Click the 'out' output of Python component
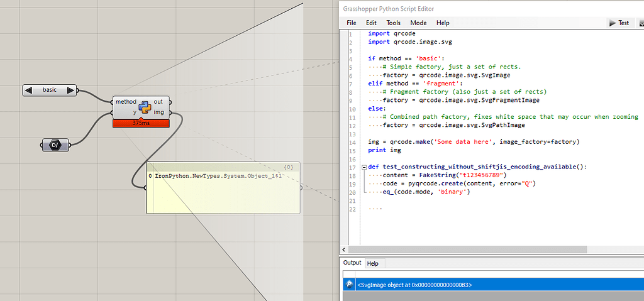Screen dimensions: 644x301 coord(158,102)
